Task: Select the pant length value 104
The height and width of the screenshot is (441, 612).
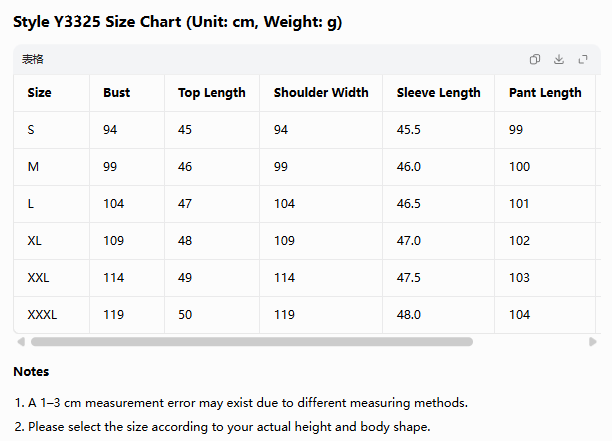Action: pyautogui.click(x=519, y=315)
